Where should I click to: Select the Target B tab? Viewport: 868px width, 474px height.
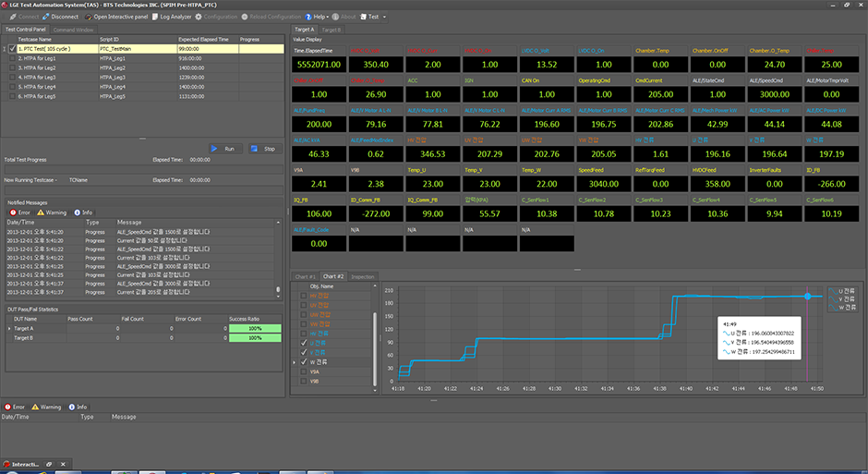coord(331,30)
